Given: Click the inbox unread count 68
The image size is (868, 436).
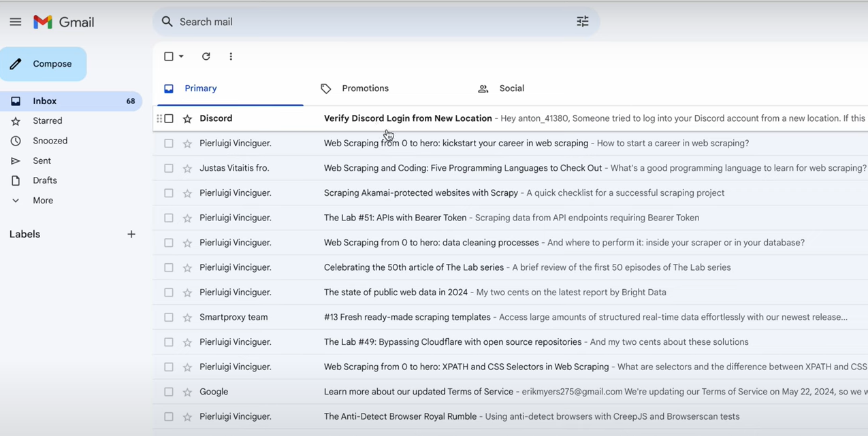Looking at the screenshot, I should [131, 101].
